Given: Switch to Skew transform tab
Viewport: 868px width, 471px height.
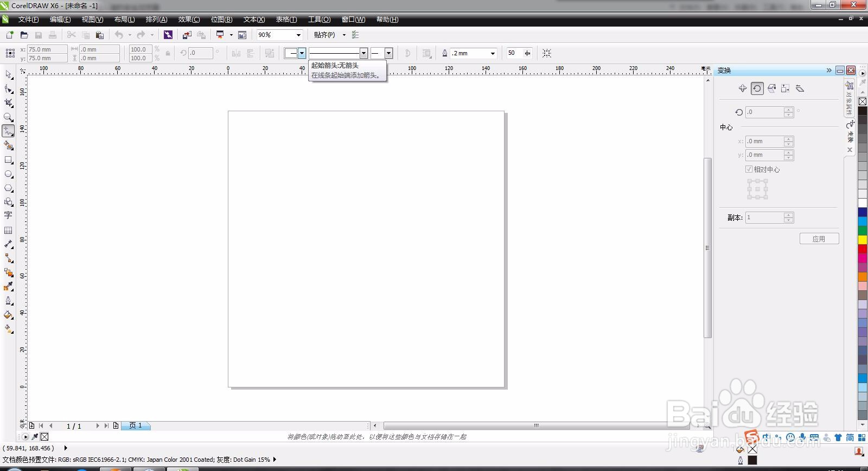Looking at the screenshot, I should pyautogui.click(x=800, y=88).
